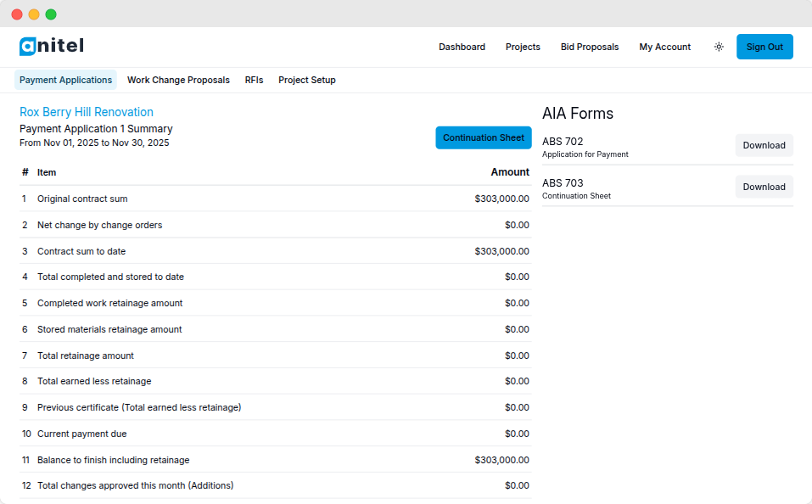Click the Sign Out button
The width and height of the screenshot is (812, 504).
[x=764, y=47]
